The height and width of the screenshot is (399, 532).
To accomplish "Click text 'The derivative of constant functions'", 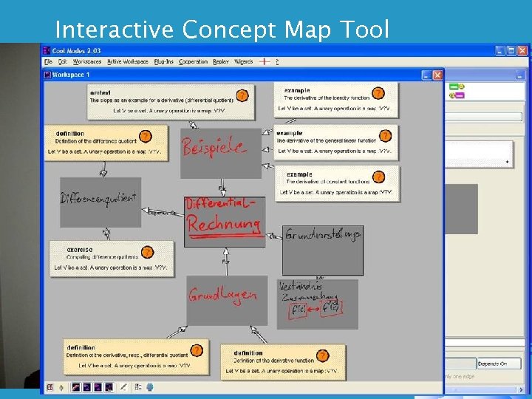I will 328,182.
